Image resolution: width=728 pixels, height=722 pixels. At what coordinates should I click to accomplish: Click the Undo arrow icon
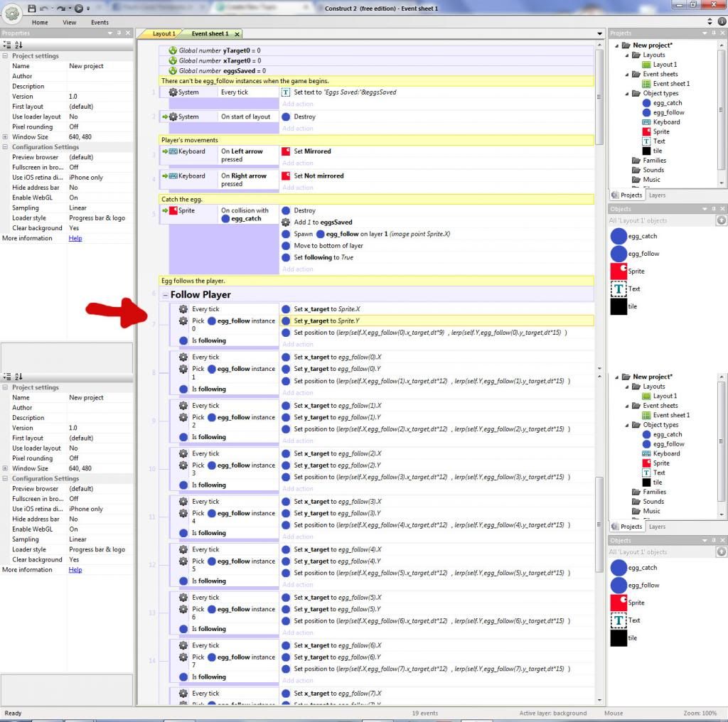tap(44, 9)
